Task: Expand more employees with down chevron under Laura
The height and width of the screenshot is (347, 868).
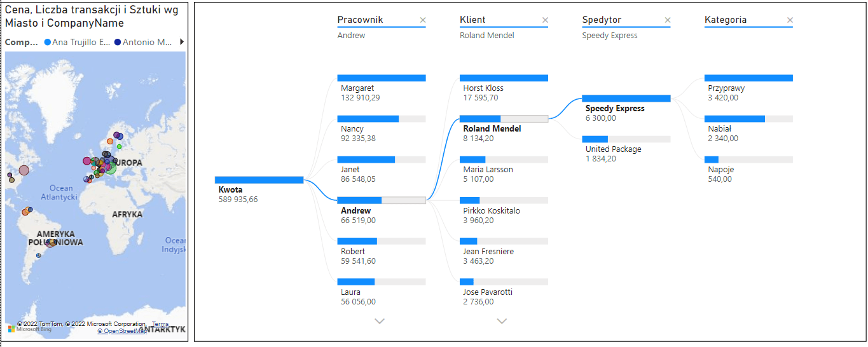Action: click(380, 321)
